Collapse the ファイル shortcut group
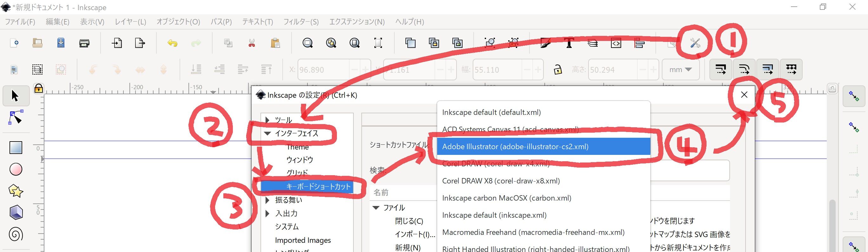 pos(376,208)
